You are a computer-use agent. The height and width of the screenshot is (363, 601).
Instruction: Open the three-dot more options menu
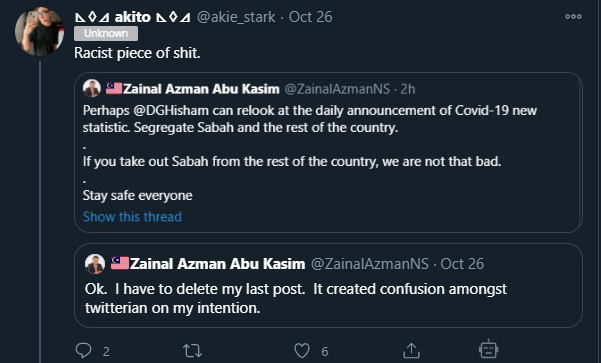point(573,16)
